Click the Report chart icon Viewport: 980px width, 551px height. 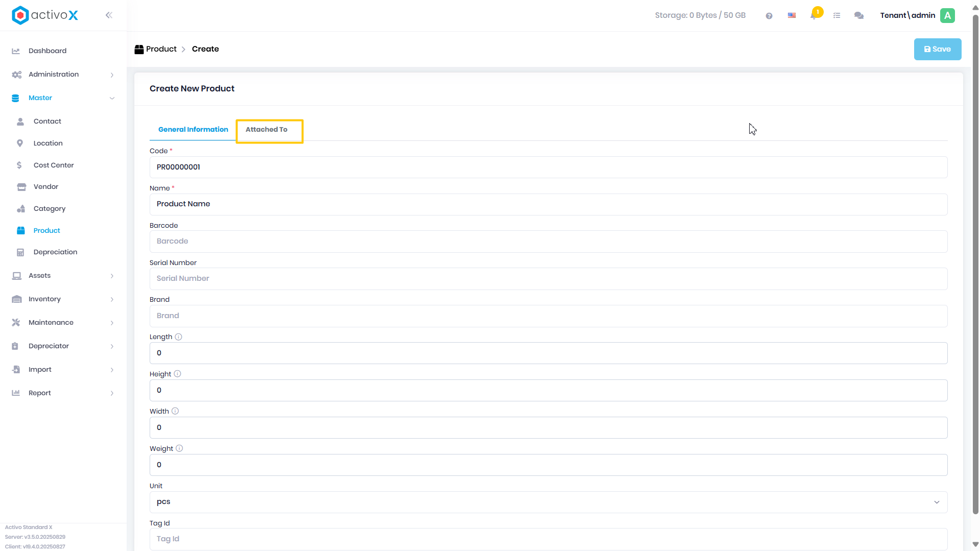pos(16,393)
